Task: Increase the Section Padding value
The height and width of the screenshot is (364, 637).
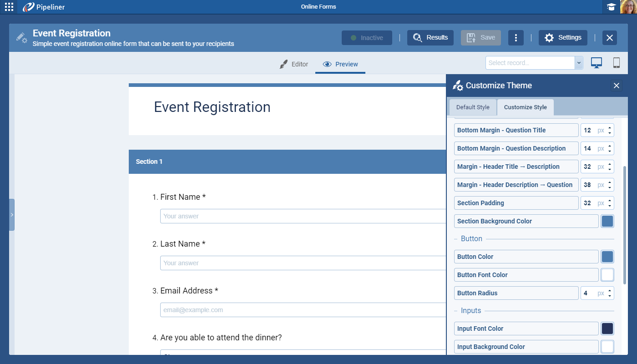Action: click(x=610, y=200)
